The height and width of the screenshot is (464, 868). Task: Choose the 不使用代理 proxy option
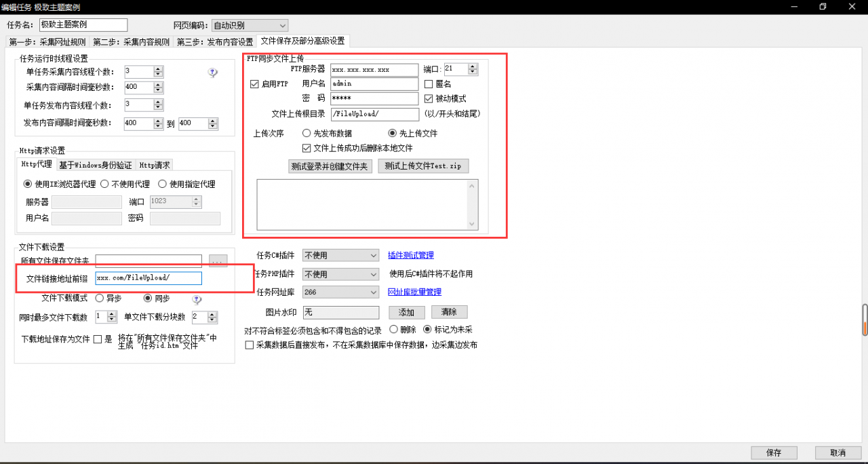coord(105,183)
